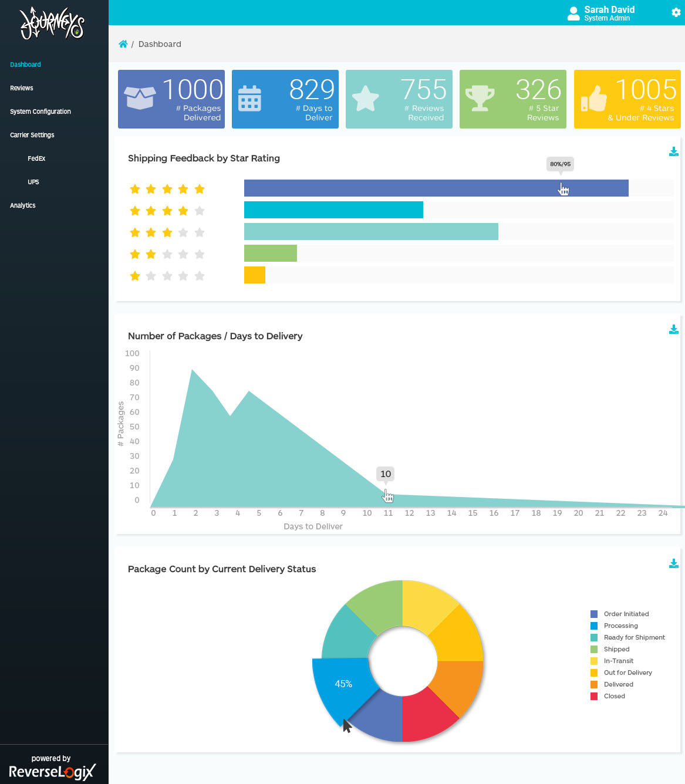
Task: Expand the Carrier Settings section
Action: tap(32, 134)
